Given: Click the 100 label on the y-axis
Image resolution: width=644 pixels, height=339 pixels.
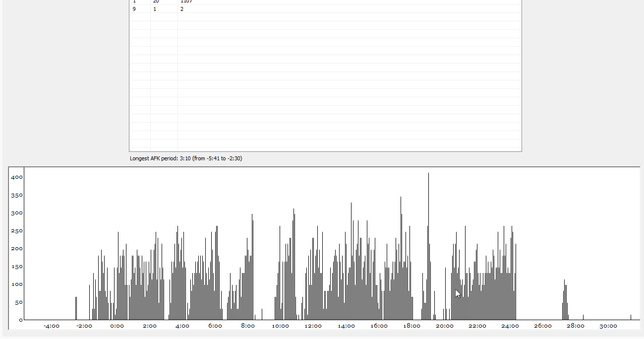Looking at the screenshot, I should click(17, 284).
